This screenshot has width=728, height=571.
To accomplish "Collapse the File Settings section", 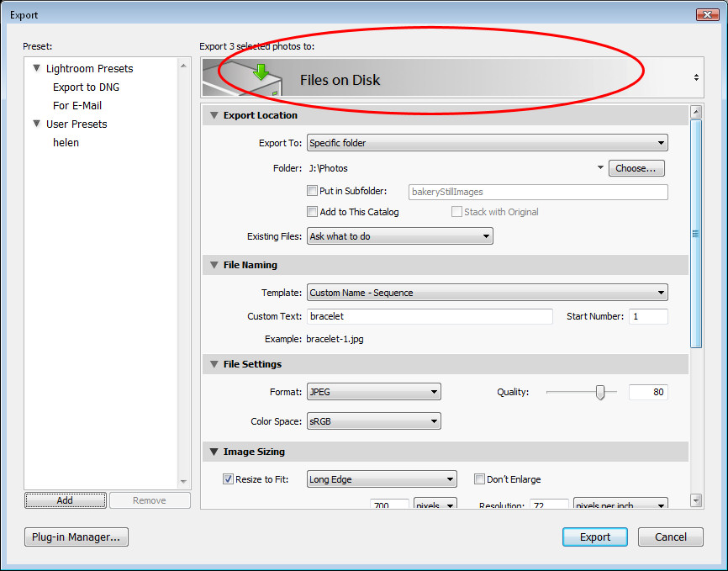I will pos(214,364).
